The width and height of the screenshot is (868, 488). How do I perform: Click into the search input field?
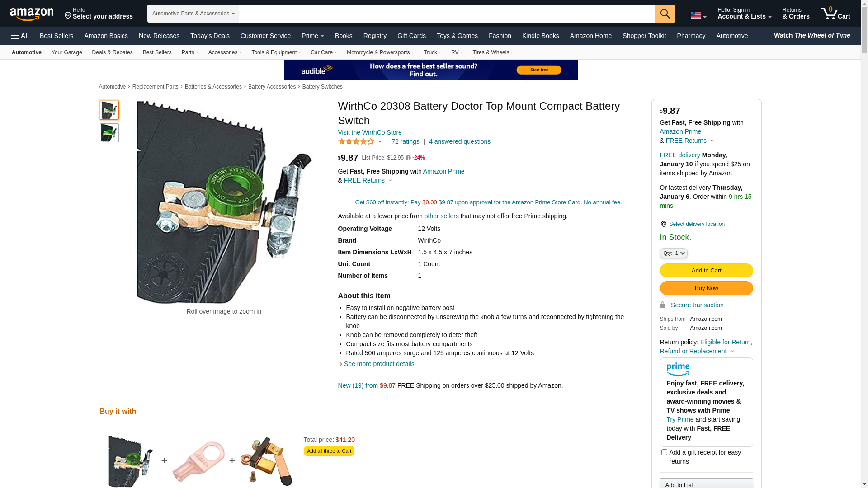tap(447, 14)
